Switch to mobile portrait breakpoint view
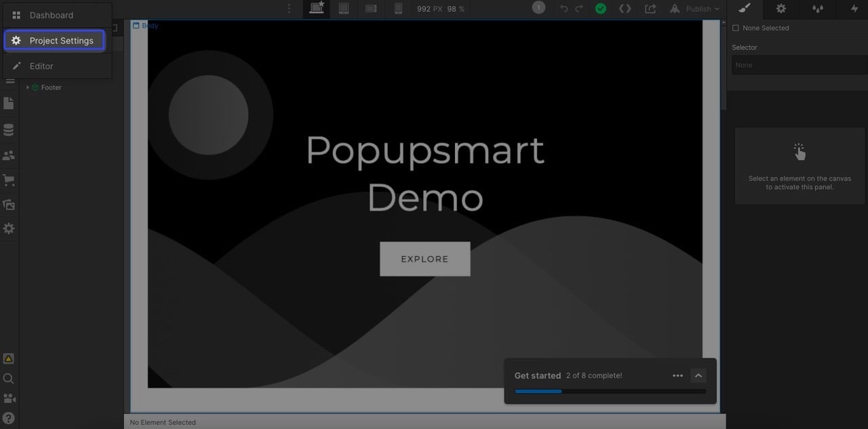Viewport: 868px width, 429px height. tap(398, 9)
